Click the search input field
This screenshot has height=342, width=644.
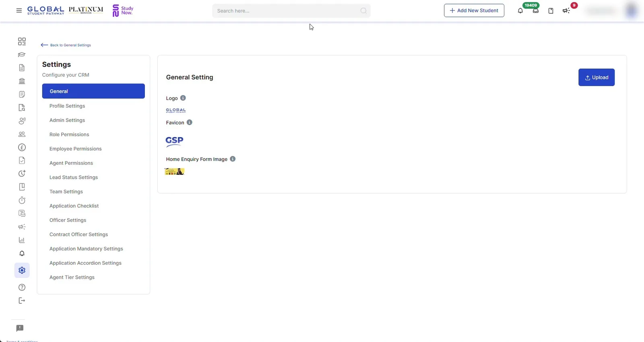(291, 11)
